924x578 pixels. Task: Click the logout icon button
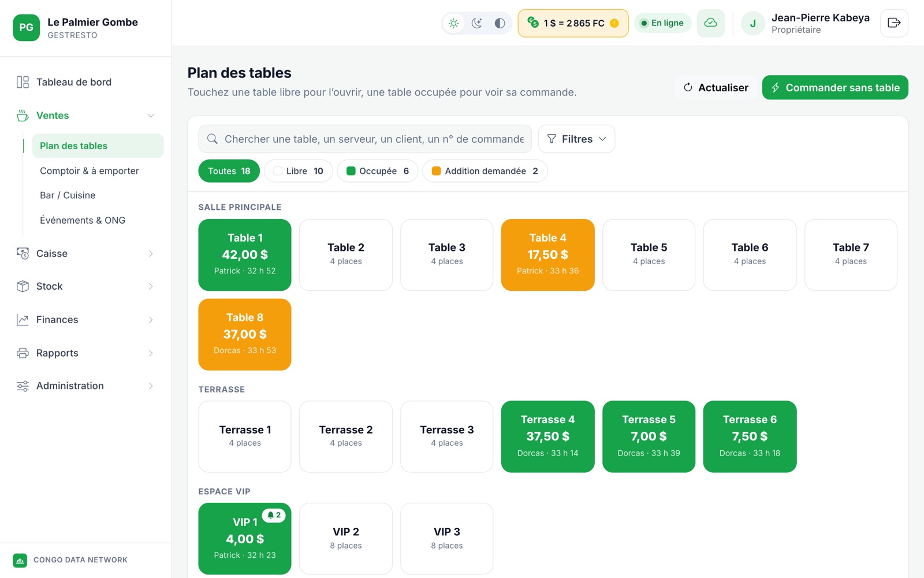894,23
